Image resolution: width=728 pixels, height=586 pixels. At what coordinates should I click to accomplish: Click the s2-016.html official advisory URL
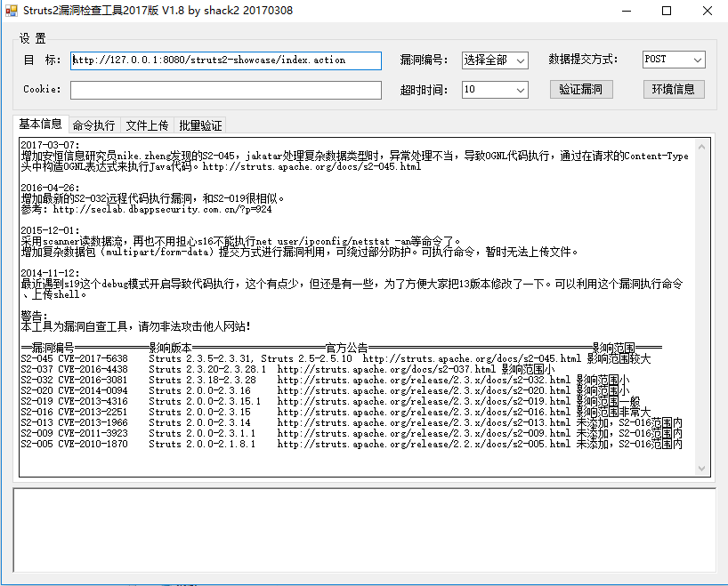[424, 412]
